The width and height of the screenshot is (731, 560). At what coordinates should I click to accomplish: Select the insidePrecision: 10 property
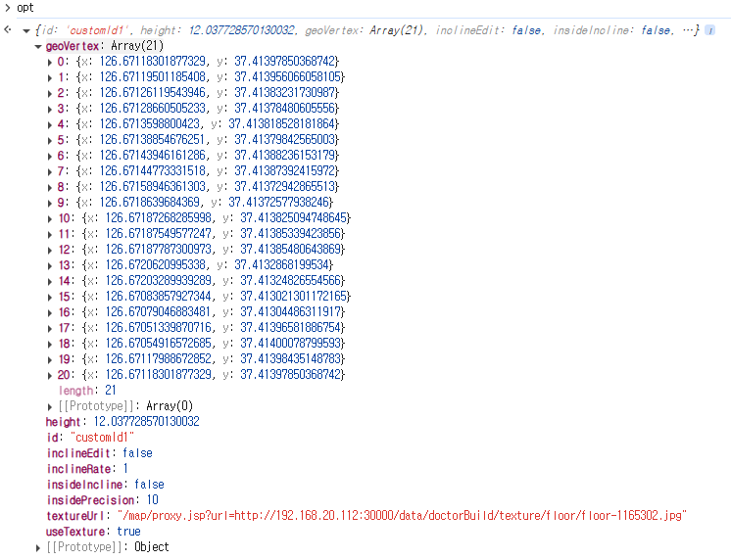click(103, 500)
